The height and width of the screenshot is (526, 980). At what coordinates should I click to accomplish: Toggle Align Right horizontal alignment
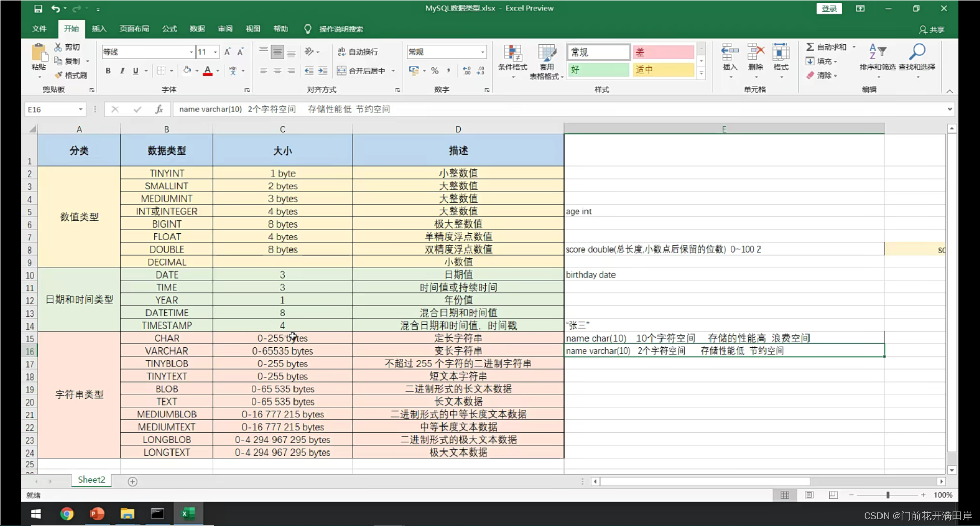291,71
